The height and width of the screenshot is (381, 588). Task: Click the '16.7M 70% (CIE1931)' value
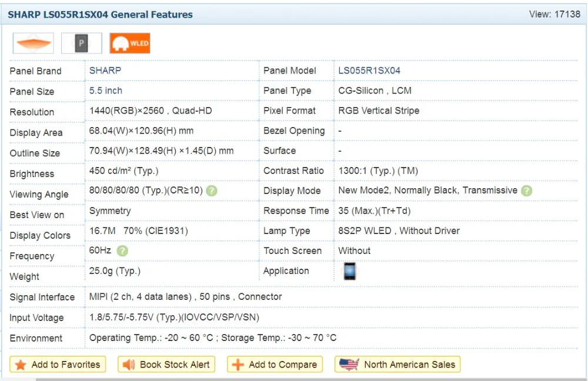tap(138, 230)
